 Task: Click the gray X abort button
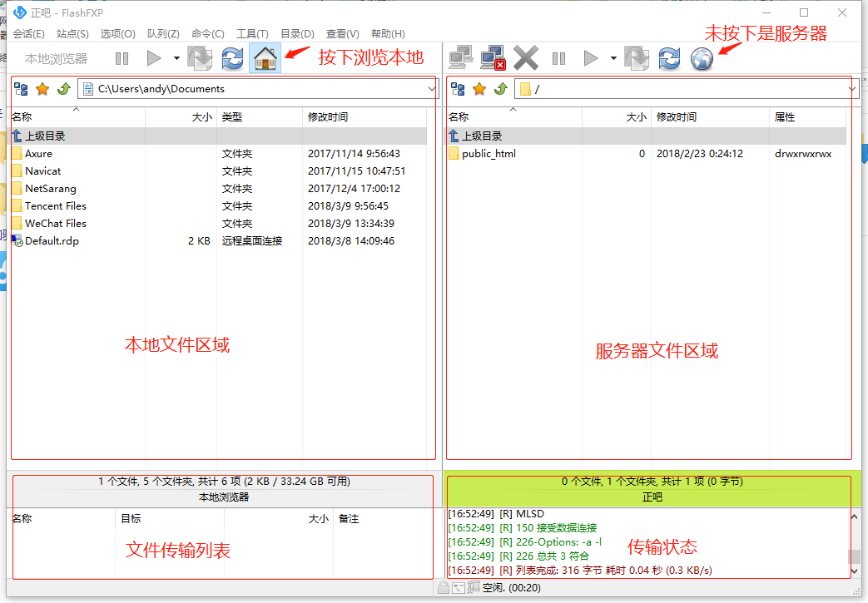526,58
